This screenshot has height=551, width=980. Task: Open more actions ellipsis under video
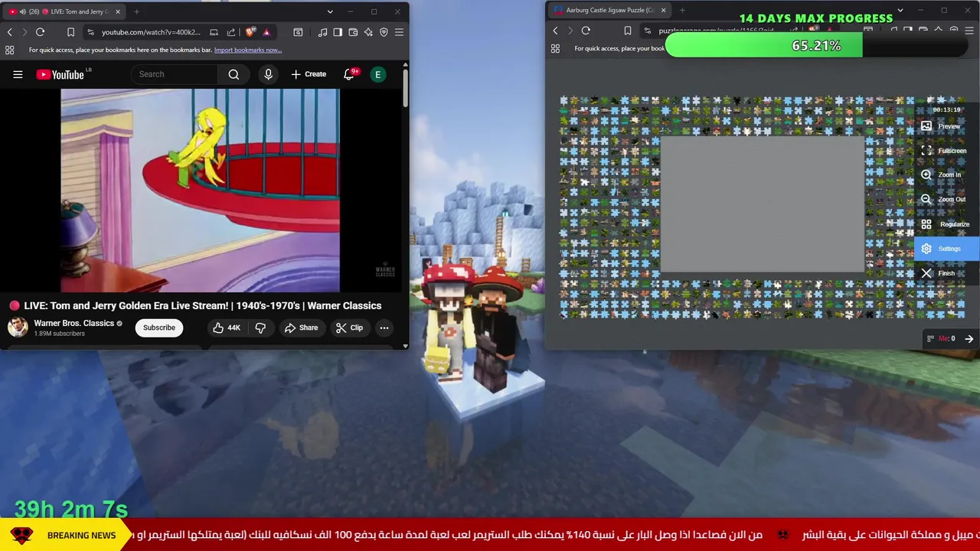click(384, 328)
